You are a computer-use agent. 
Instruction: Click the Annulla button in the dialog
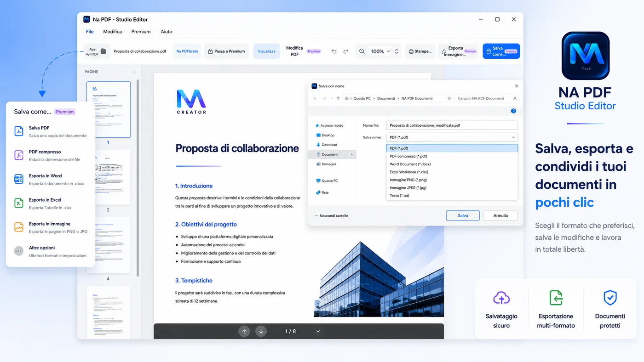tap(500, 215)
